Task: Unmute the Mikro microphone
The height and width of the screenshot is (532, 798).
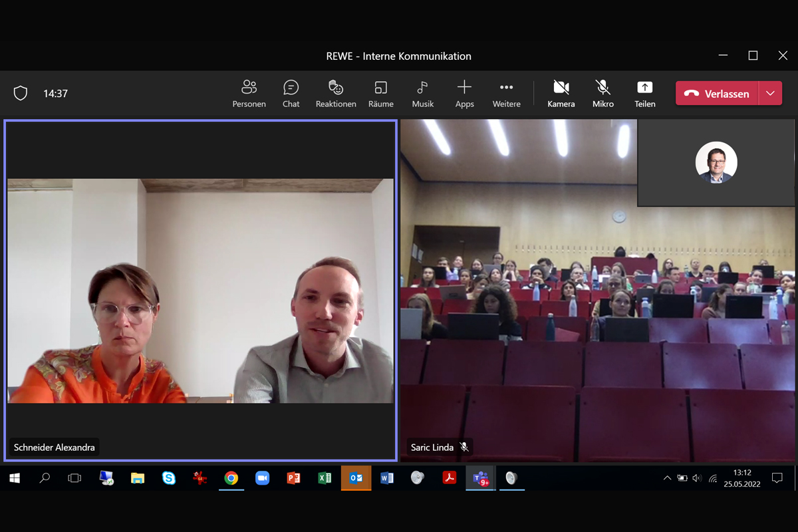Action: (x=602, y=94)
